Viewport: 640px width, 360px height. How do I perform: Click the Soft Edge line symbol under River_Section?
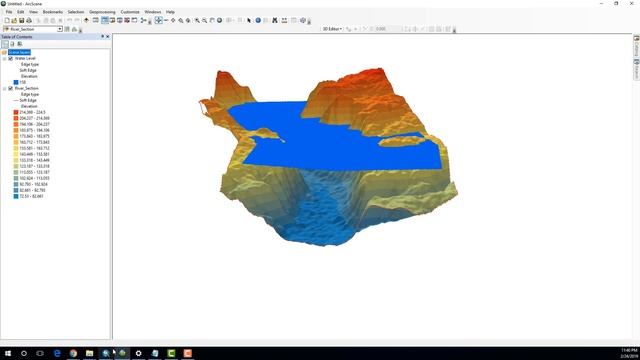click(16, 100)
